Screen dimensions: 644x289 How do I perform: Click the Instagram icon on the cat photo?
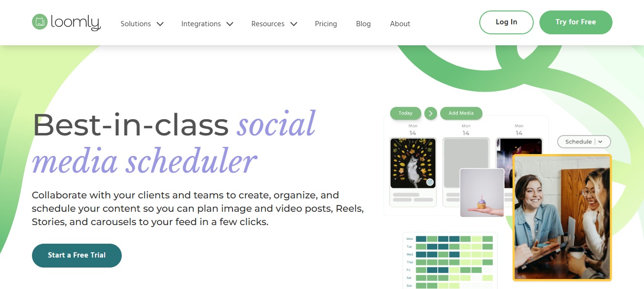click(x=430, y=182)
